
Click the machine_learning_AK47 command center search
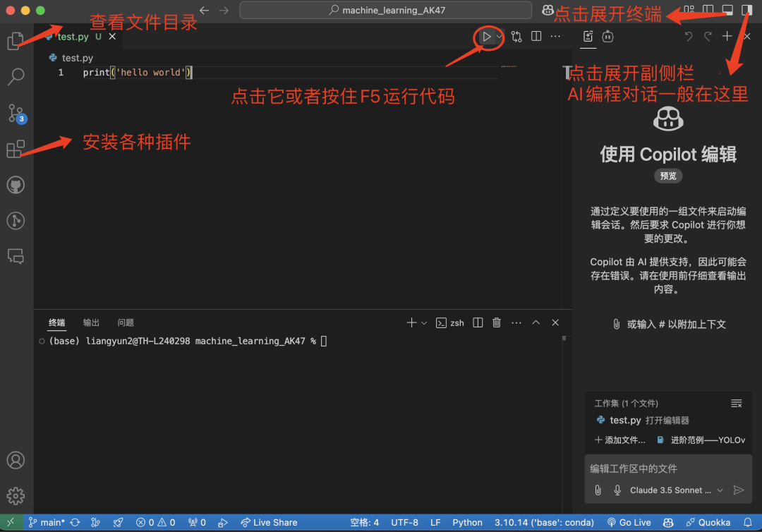386,10
